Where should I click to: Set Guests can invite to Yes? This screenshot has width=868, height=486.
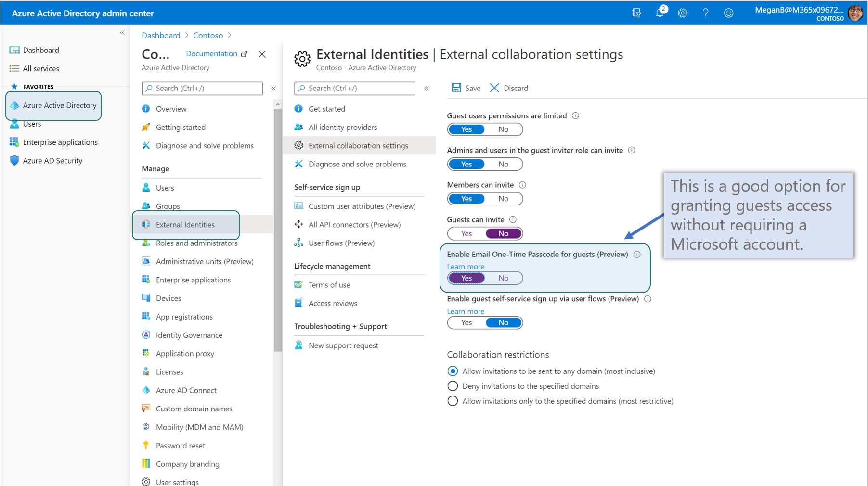coord(466,233)
